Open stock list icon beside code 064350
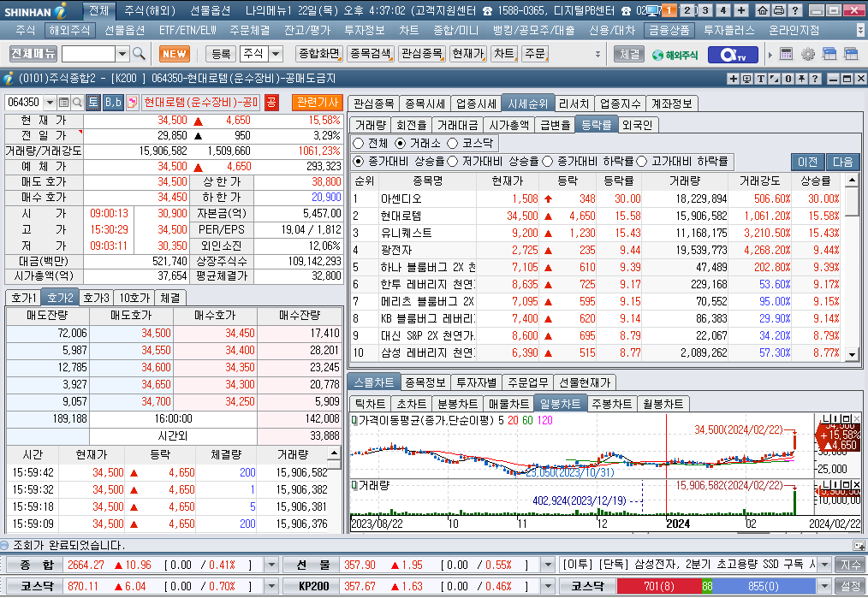Screen dimensions: 868x598 (63, 103)
